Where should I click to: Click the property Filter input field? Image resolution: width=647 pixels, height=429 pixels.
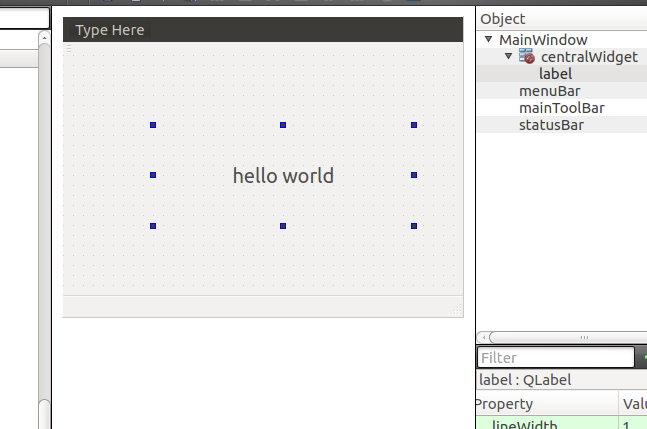pos(555,357)
